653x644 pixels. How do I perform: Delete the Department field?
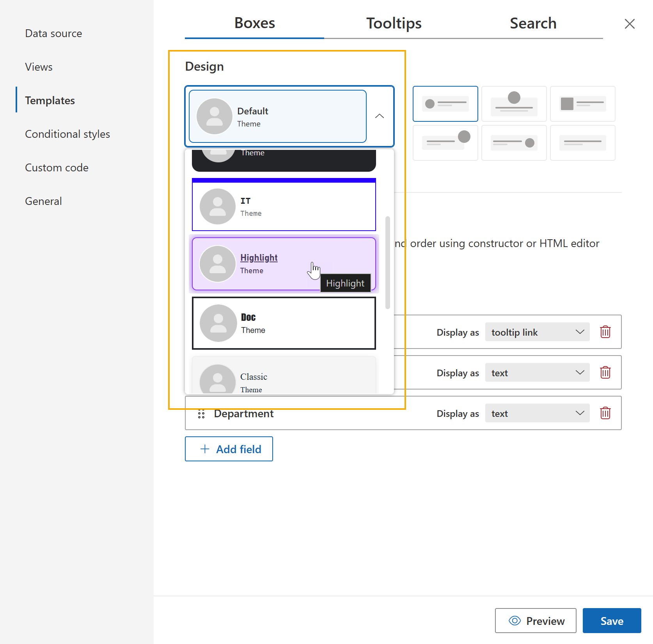605,413
